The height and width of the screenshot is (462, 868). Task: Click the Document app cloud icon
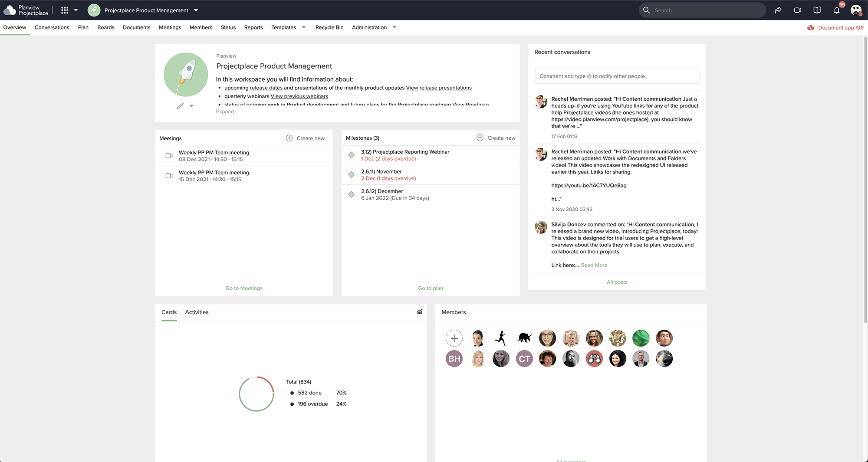[810, 27]
